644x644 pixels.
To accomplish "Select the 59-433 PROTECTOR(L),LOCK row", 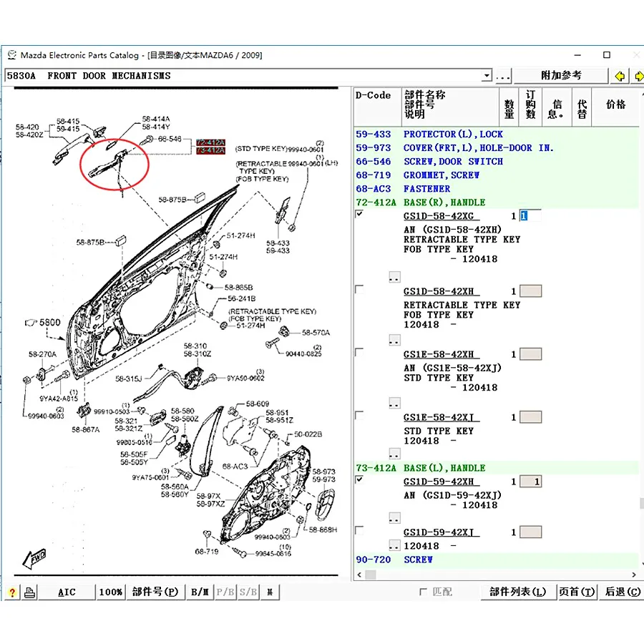I will (496, 135).
